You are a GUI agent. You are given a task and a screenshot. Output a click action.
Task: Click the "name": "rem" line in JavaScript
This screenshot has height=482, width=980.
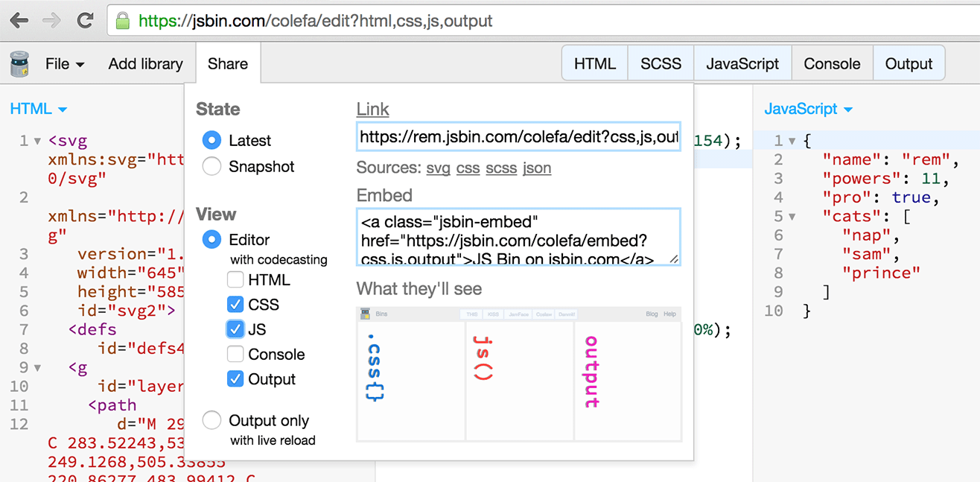(x=891, y=159)
